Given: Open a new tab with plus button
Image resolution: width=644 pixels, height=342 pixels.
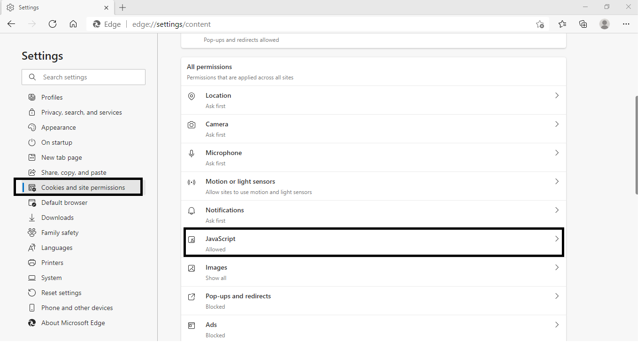Looking at the screenshot, I should tap(123, 8).
